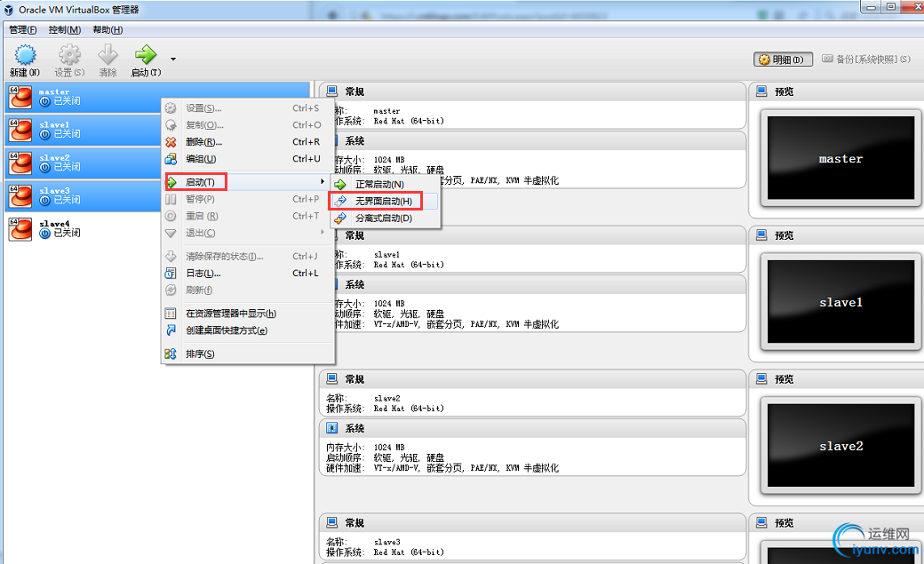Image resolution: width=924 pixels, height=564 pixels.
Task: Click the red X icon beside 删除(R)
Action: [x=171, y=142]
